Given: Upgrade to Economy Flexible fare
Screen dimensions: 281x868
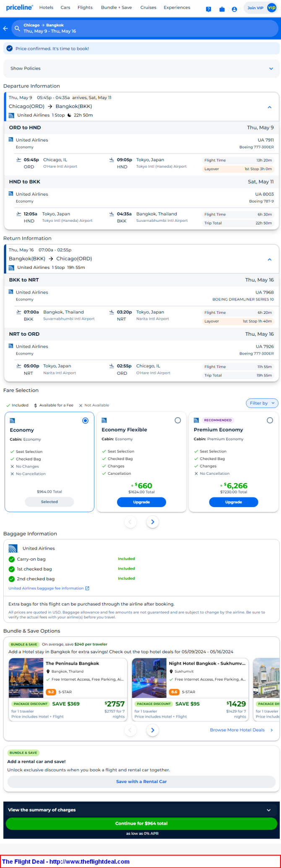Looking at the screenshot, I should (x=141, y=502).
